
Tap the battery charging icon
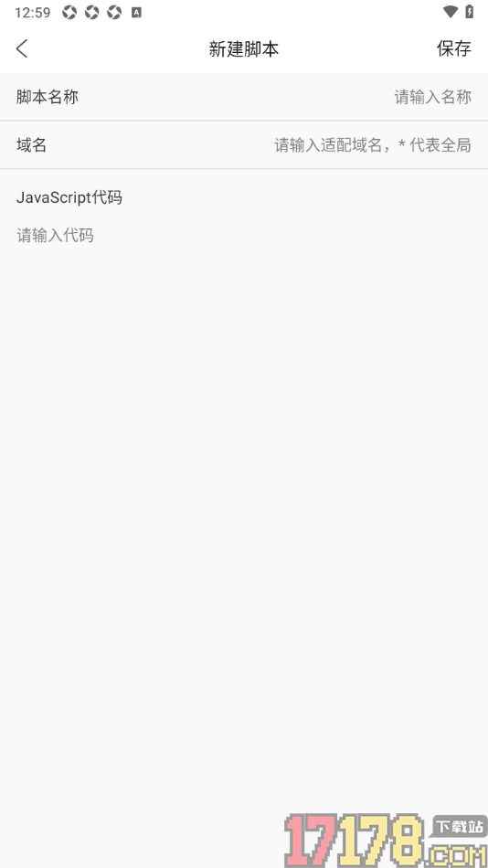(x=470, y=12)
